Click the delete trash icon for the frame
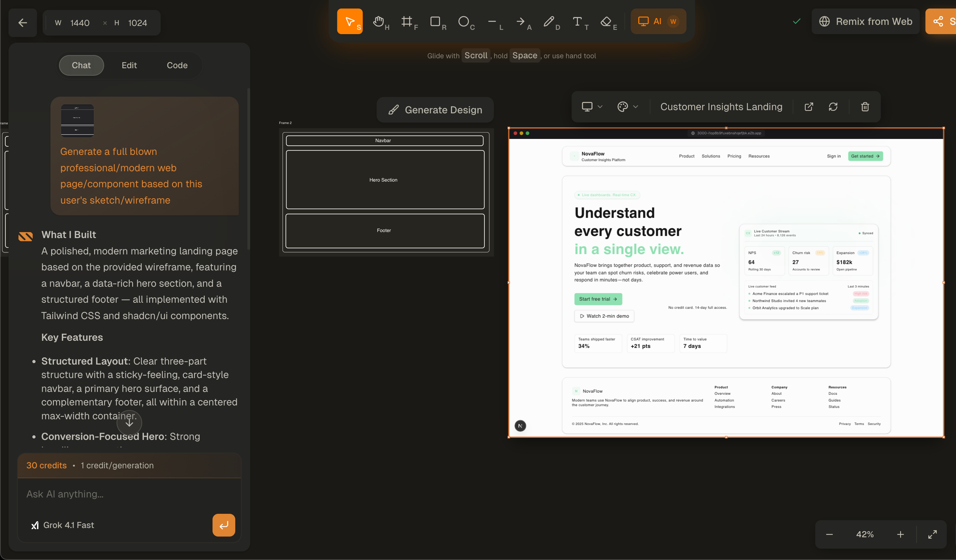The width and height of the screenshot is (956, 560). (865, 107)
